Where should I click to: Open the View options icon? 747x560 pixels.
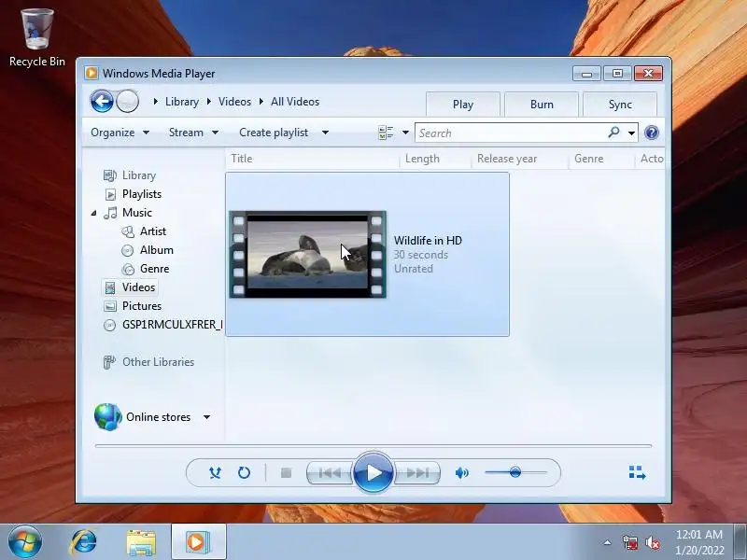point(386,133)
